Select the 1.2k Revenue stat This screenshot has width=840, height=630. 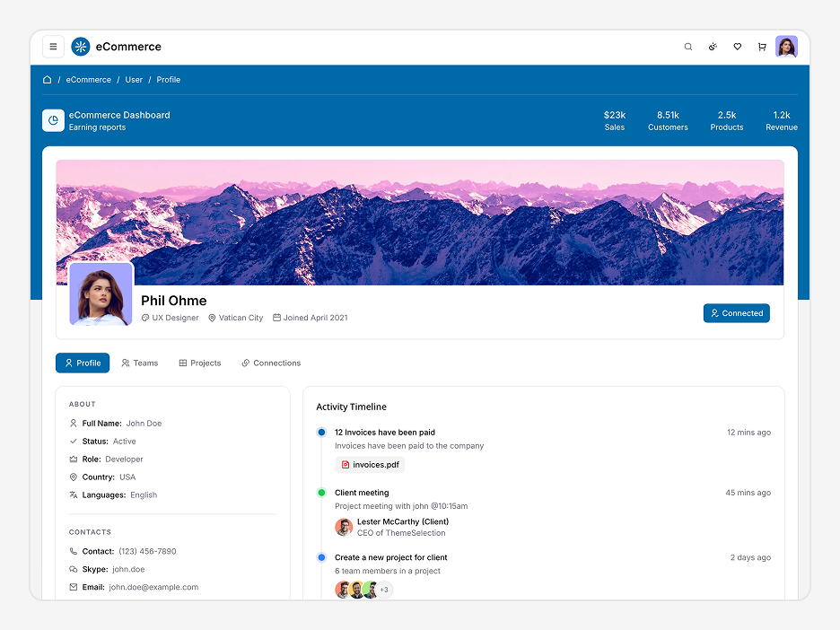click(782, 120)
